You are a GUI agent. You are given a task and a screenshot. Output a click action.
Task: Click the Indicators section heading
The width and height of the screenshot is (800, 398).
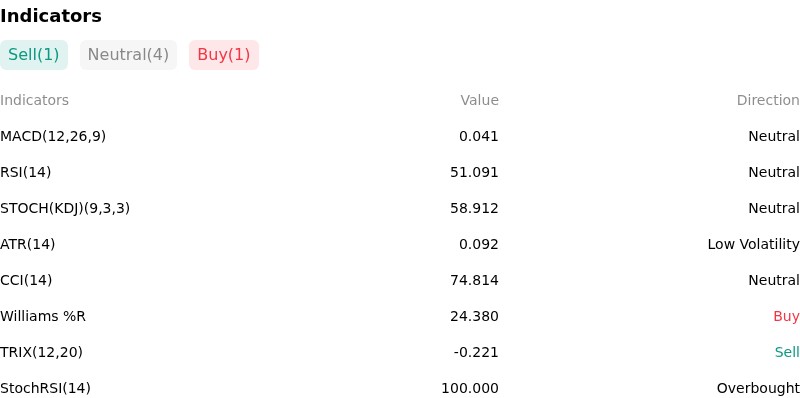point(51,16)
